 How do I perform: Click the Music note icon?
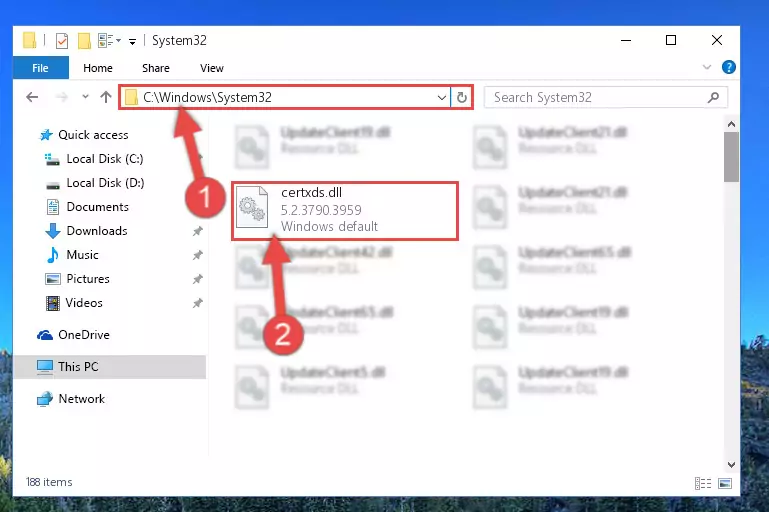(x=52, y=255)
